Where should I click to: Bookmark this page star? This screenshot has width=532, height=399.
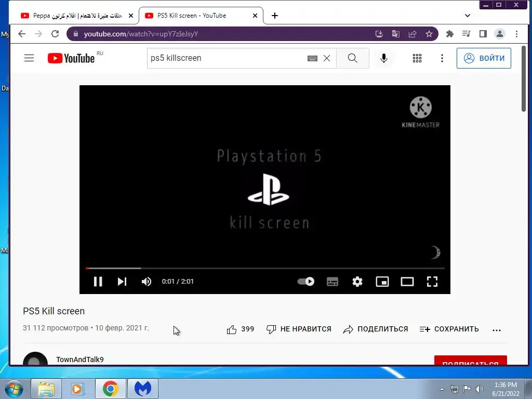point(429,34)
